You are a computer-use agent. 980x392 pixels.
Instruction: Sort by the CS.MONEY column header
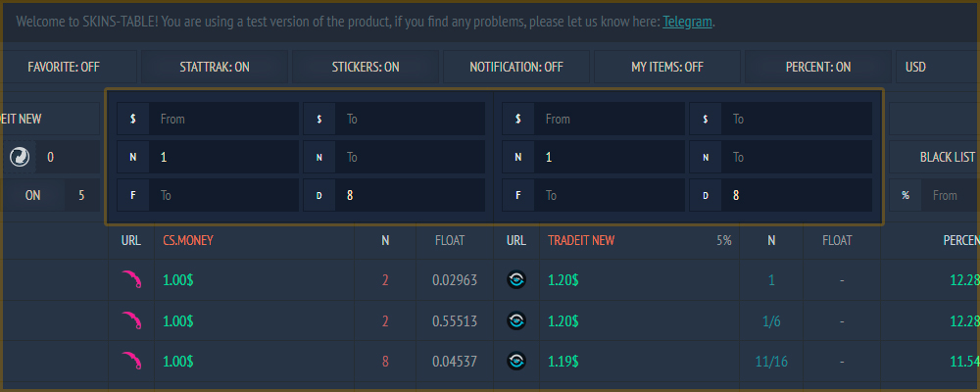[188, 240]
